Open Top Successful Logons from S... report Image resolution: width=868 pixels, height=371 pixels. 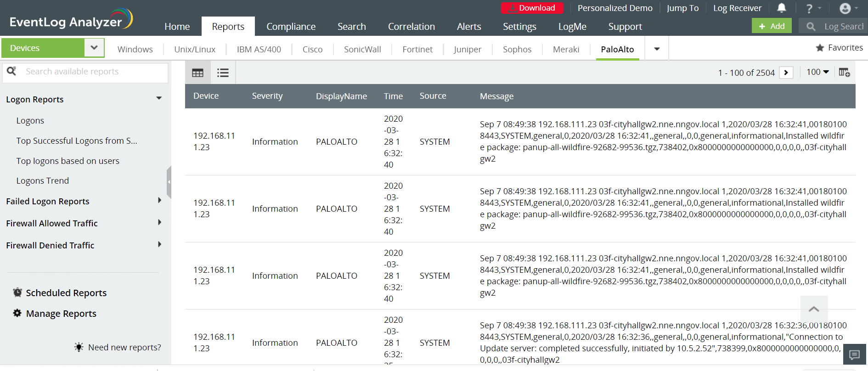77,141
